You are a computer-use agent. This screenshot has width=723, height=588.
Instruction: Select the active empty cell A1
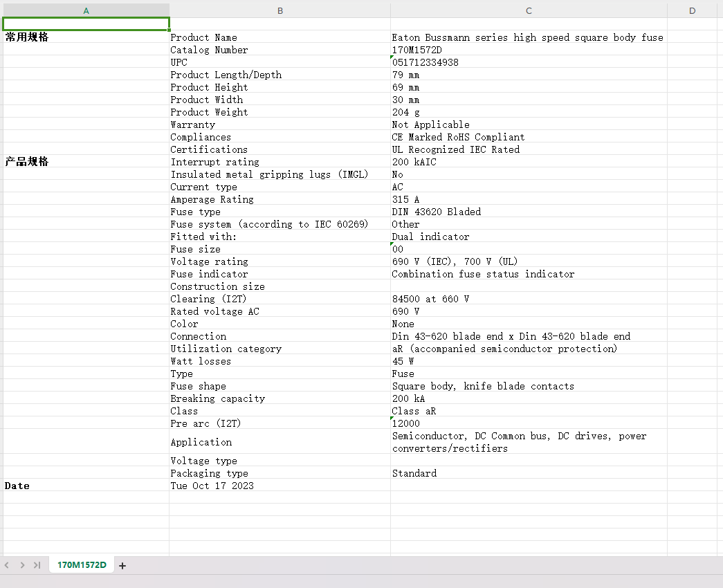tap(86, 24)
